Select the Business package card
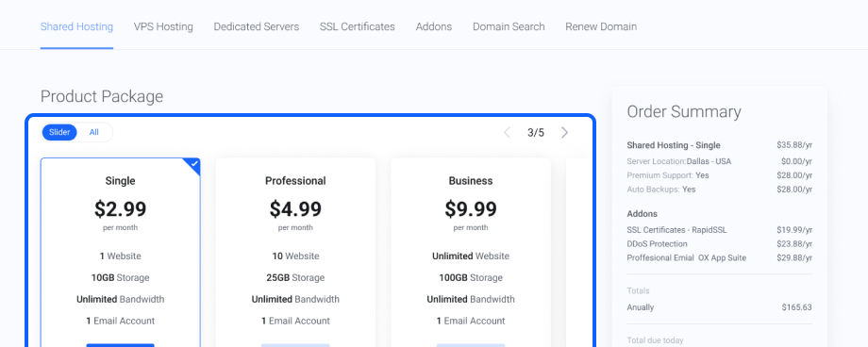 click(x=471, y=253)
